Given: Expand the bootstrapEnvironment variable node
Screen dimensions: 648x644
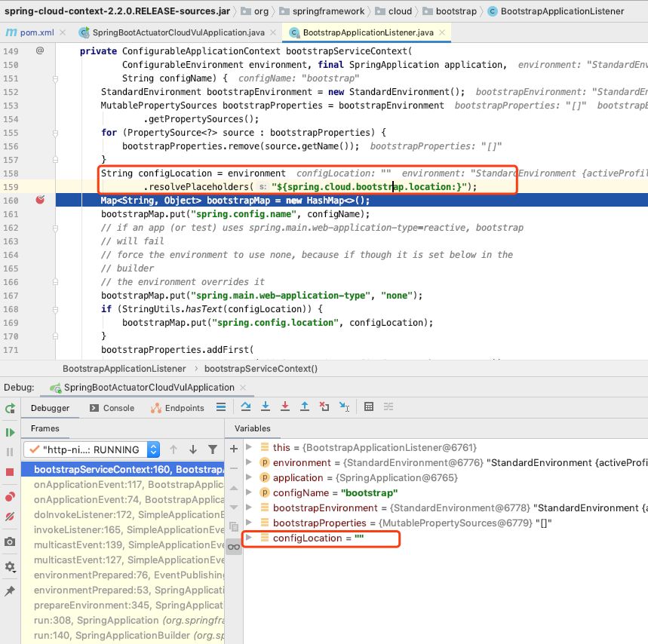Looking at the screenshot, I should (249, 506).
